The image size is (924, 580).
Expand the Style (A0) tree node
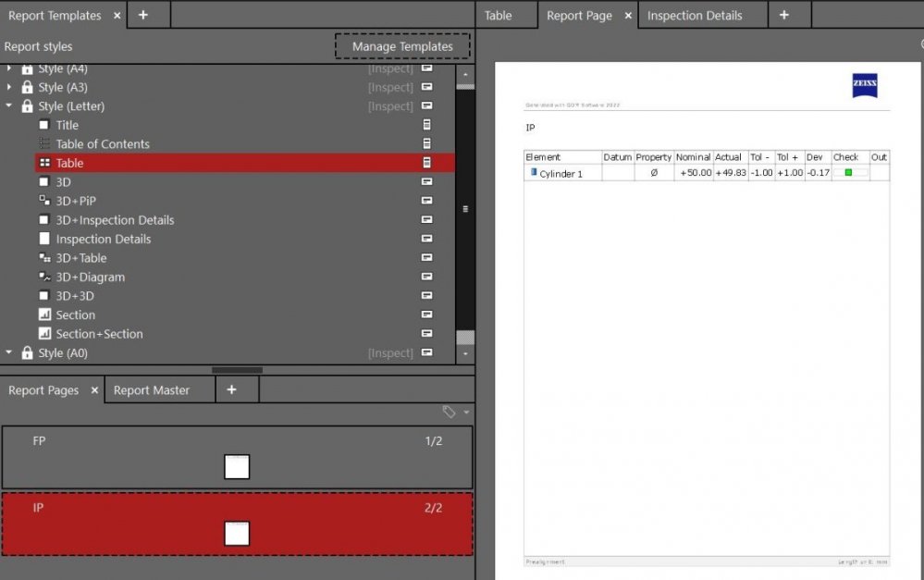tap(9, 352)
